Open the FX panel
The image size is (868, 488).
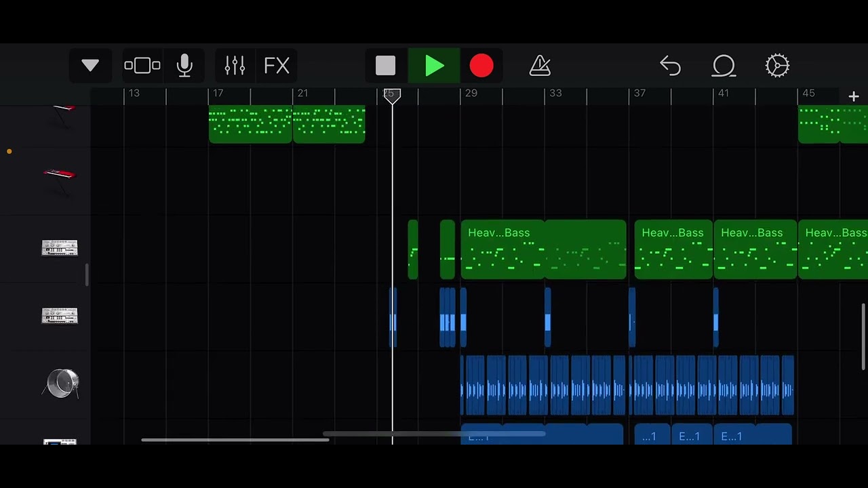pyautogui.click(x=277, y=66)
